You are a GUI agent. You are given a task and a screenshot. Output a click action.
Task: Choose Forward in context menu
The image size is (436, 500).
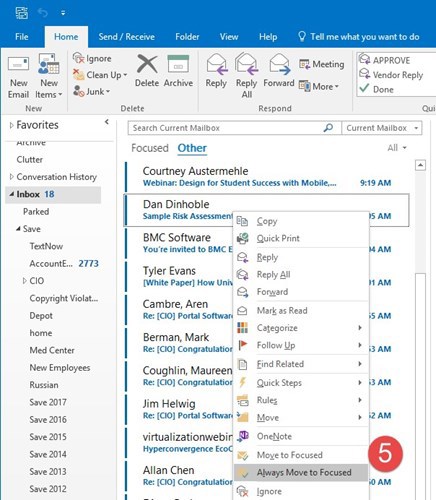point(301,292)
